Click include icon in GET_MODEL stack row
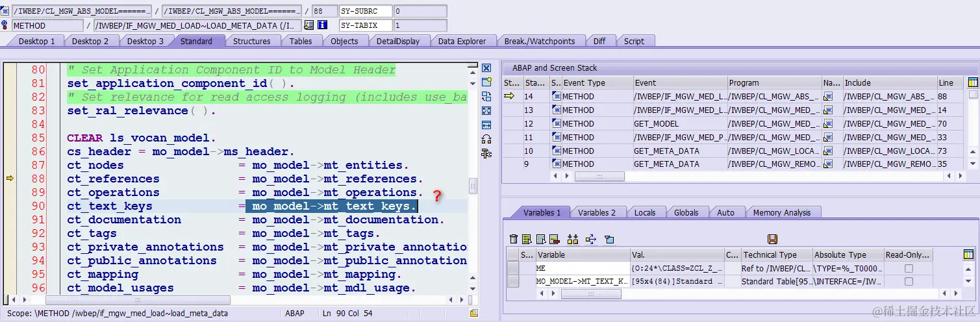The width and height of the screenshot is (980, 322). pos(828,123)
